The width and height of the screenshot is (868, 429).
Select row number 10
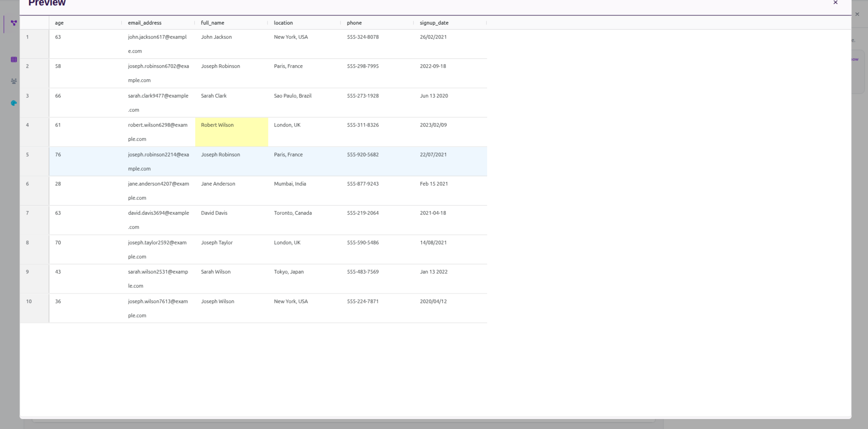point(34,308)
